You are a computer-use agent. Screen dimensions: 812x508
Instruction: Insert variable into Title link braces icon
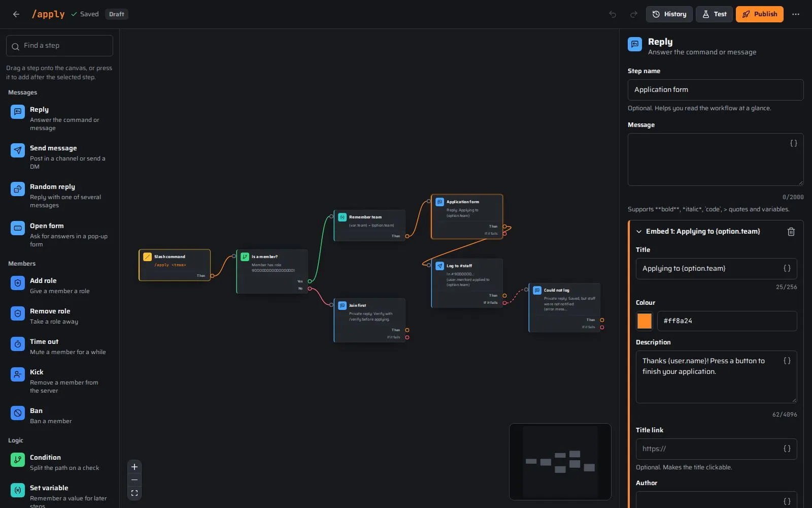coord(787,449)
